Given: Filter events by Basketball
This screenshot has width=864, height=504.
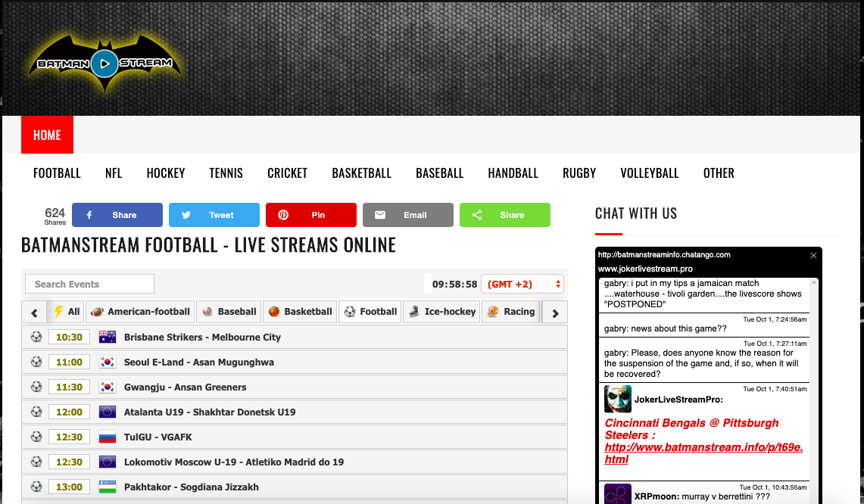Looking at the screenshot, I should click(301, 312).
